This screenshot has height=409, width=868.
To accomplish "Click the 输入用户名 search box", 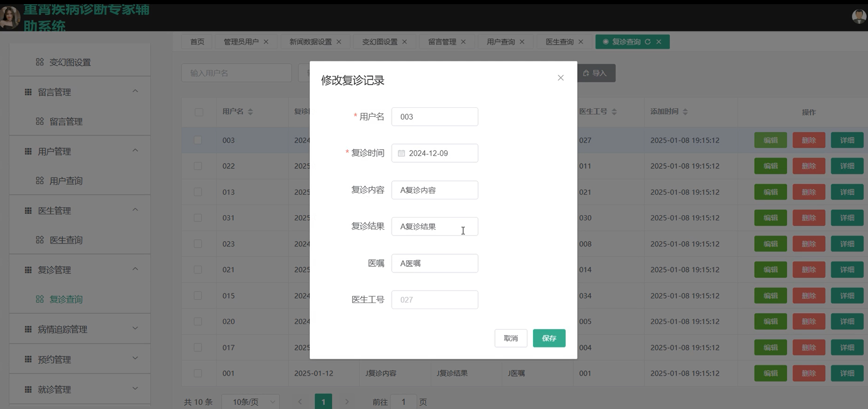I will point(236,73).
